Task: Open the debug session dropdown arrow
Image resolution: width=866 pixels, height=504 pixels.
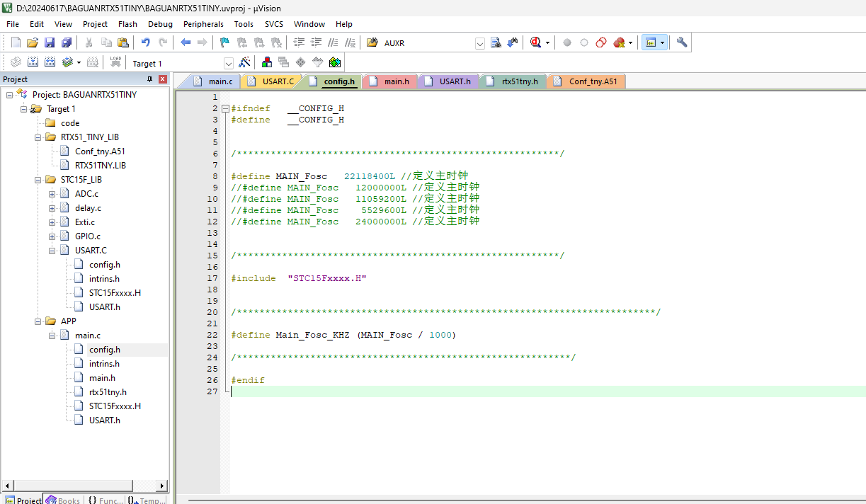Action: 547,42
